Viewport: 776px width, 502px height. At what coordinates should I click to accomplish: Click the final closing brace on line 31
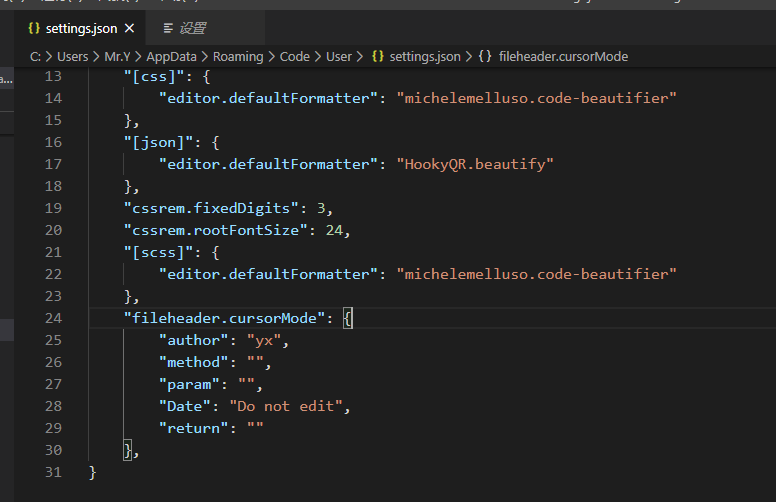(92, 472)
